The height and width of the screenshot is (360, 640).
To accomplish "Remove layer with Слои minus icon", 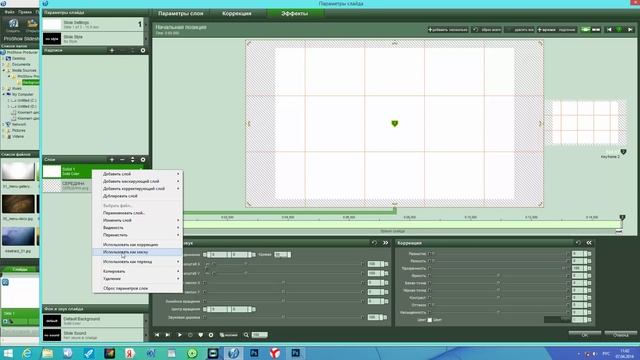I will point(122,160).
